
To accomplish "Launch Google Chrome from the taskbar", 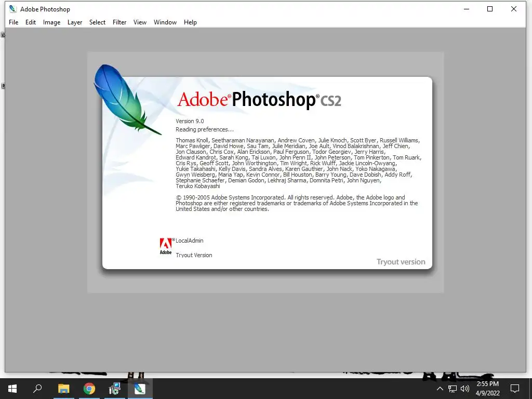I will click(89, 389).
